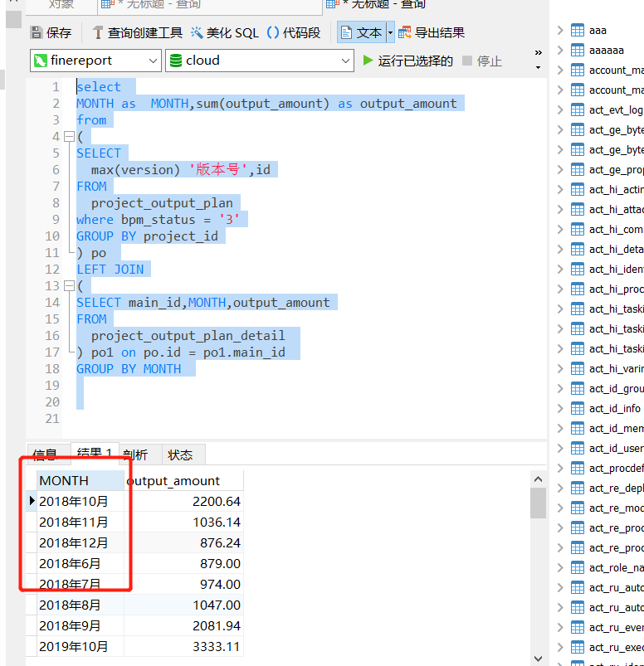644x666 pixels.
Task: Expand the act_evt_log table node
Action: (561, 110)
